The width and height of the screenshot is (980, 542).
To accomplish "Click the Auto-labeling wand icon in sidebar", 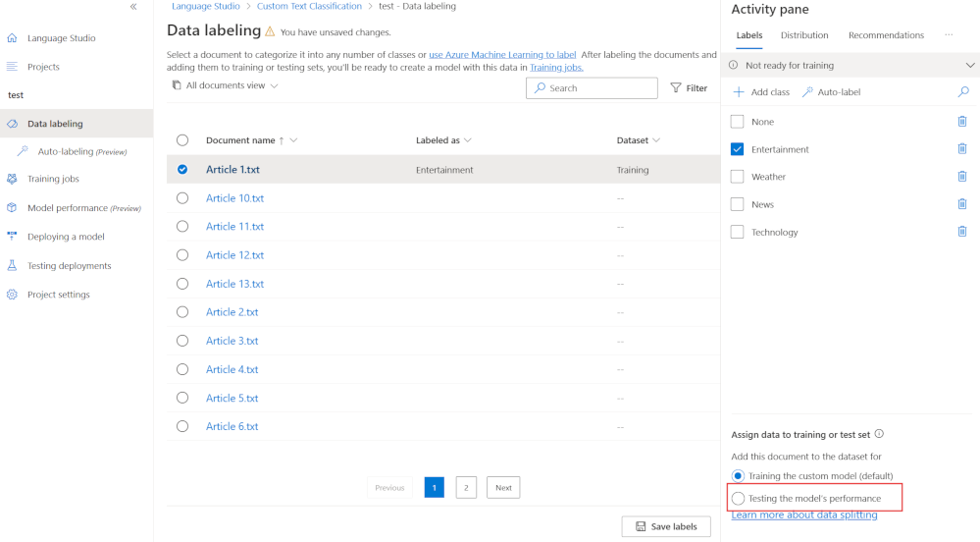I will coord(23,151).
